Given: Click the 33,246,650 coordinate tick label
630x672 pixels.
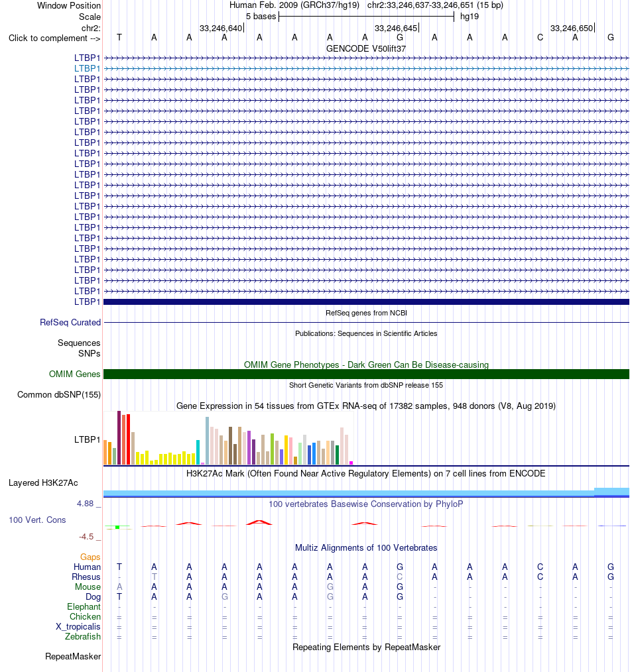Looking at the screenshot, I should click(x=572, y=28).
